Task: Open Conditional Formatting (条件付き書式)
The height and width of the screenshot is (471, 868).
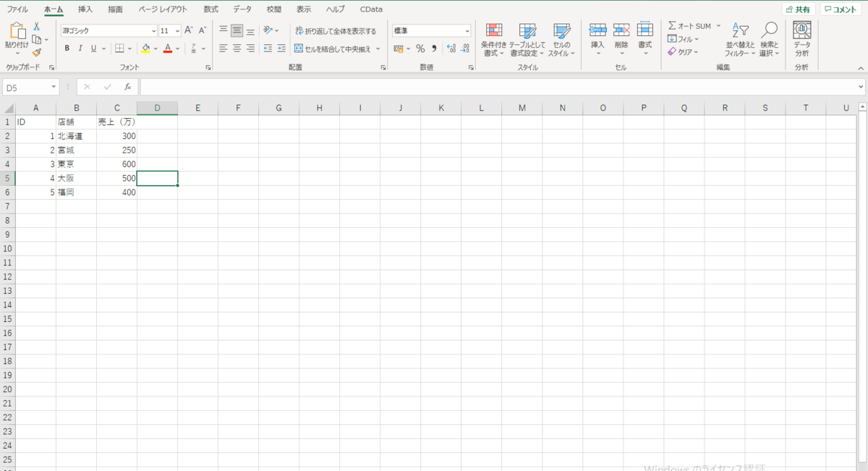Action: pyautogui.click(x=493, y=40)
